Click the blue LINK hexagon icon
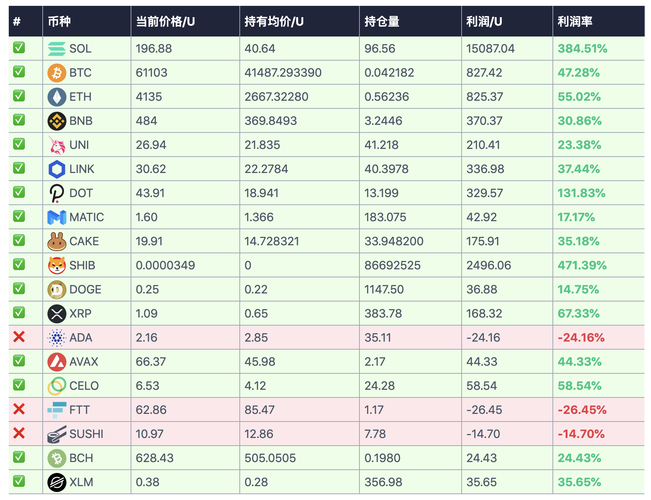Viewport: 651px width, 500px height. (56, 169)
